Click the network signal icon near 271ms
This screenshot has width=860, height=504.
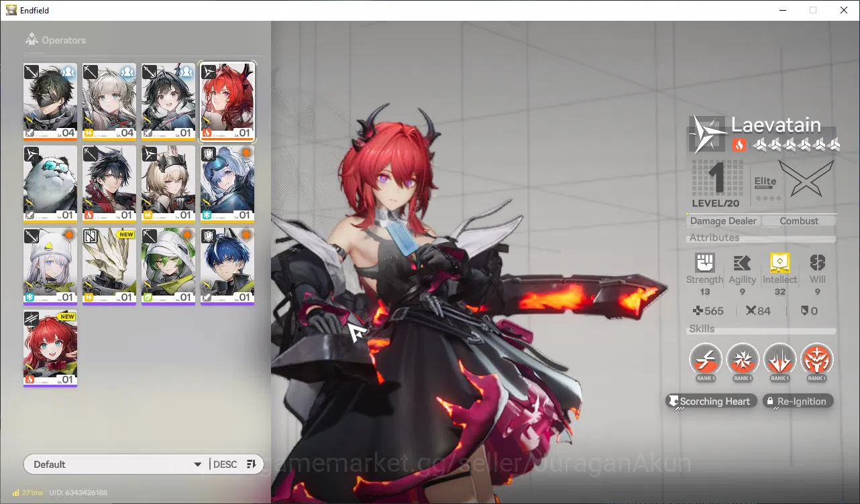[x=15, y=493]
